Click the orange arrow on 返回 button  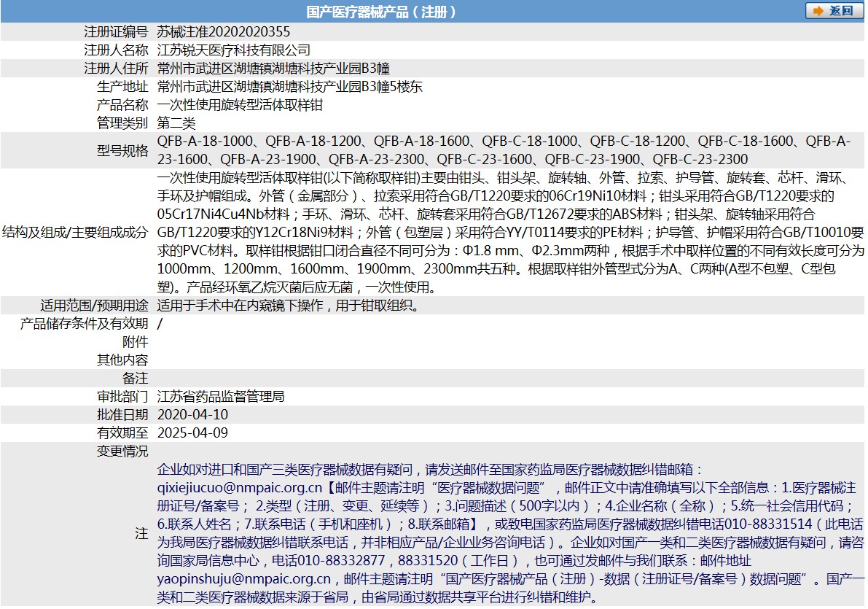coord(818,11)
